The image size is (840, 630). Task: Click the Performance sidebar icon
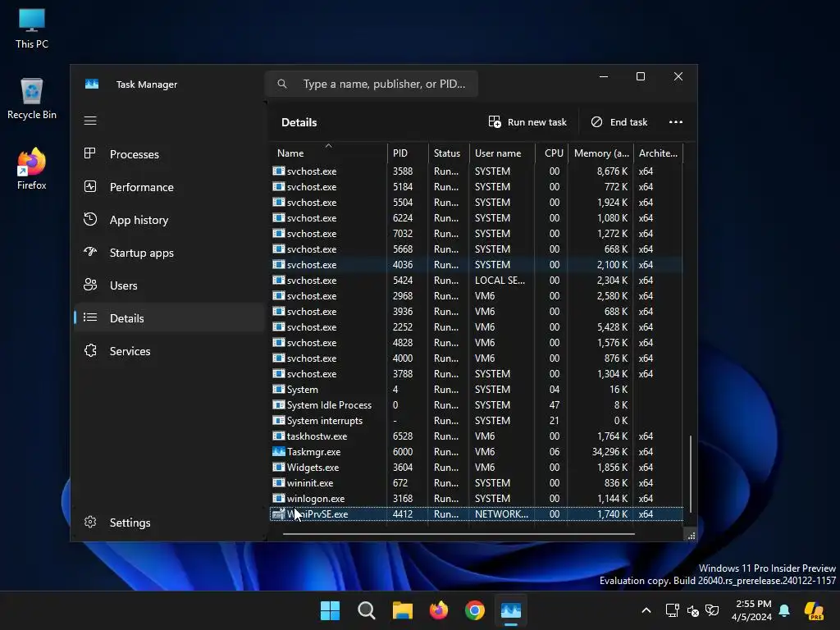pyautogui.click(x=90, y=186)
